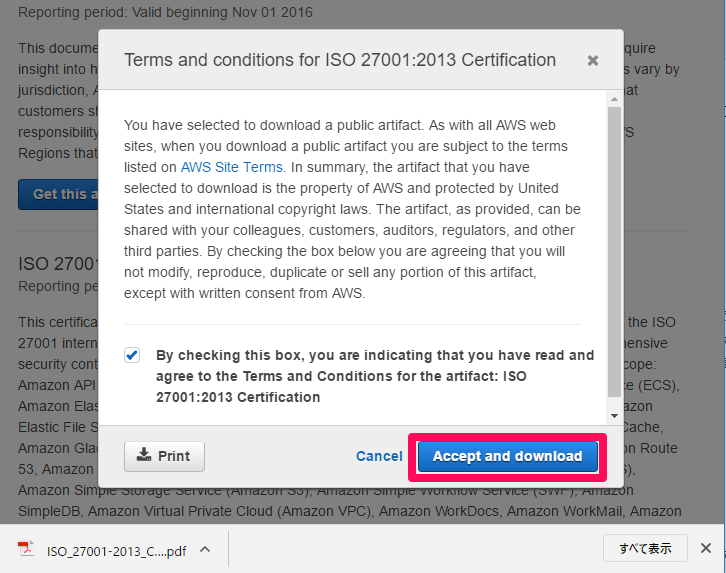The width and height of the screenshot is (726, 573).
Task: Expand the download item options chevron
Action: (x=205, y=549)
